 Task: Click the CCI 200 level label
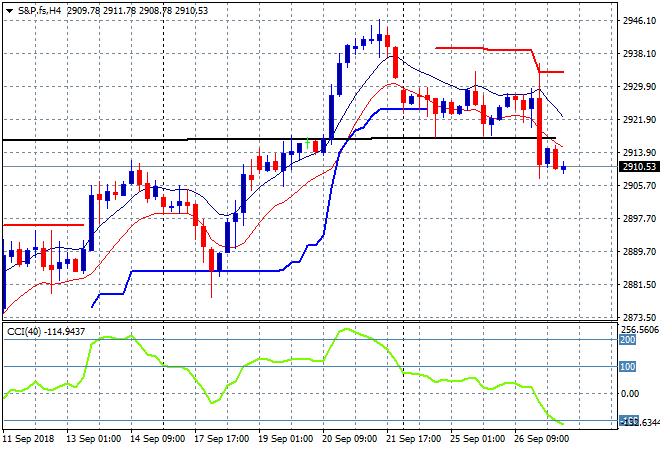pos(627,340)
